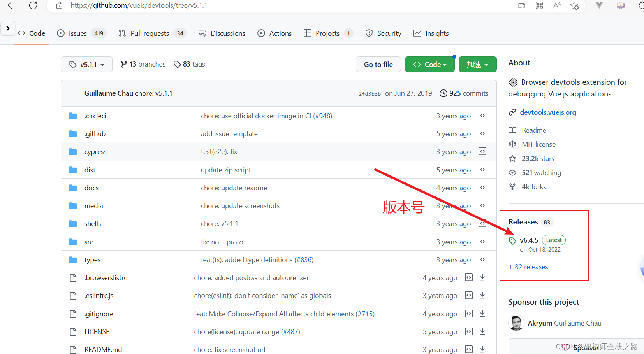
Task: View the 23.2k stars link
Action: (x=538, y=159)
